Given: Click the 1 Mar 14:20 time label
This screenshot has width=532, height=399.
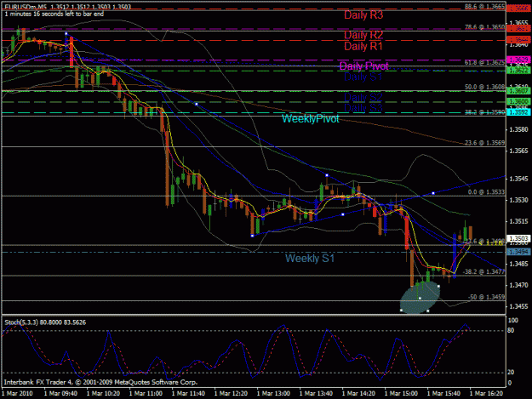Looking at the screenshot, I should [358, 394].
